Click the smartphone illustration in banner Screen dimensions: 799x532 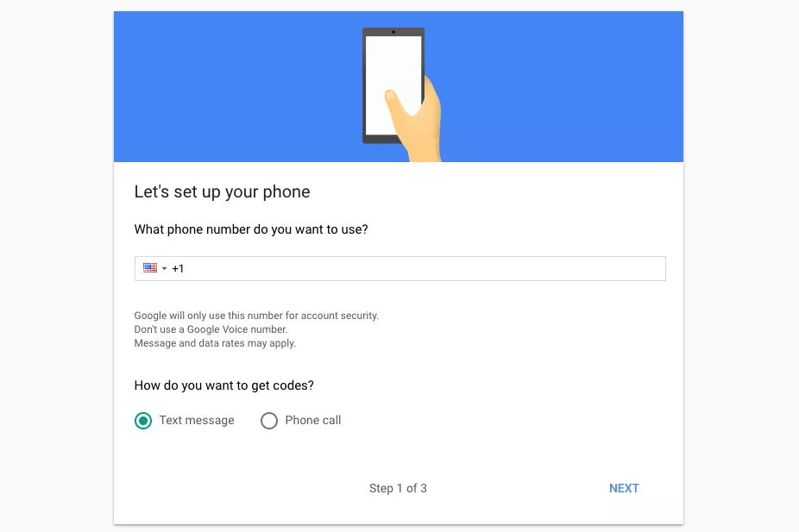point(393,85)
